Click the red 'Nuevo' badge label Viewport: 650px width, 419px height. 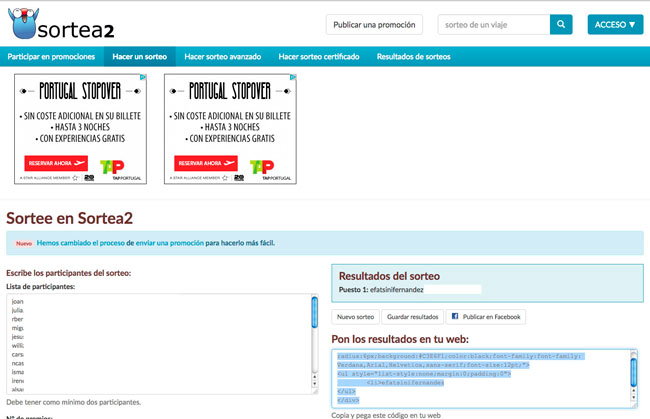(x=24, y=243)
